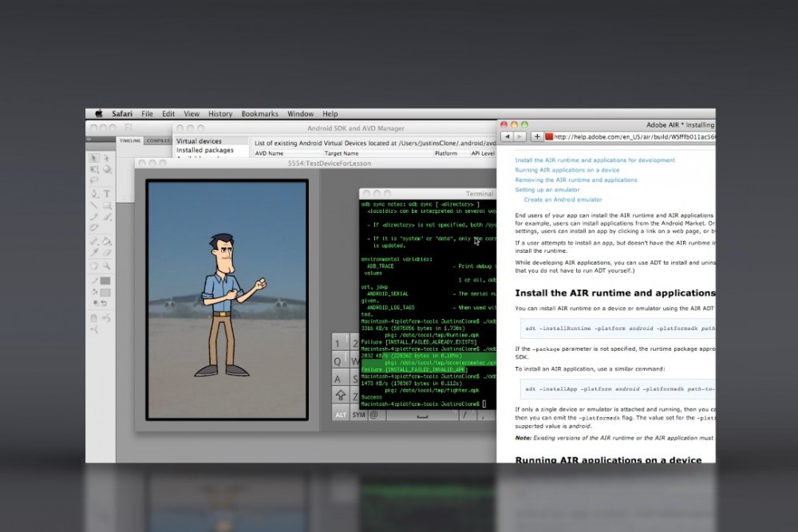This screenshot has height=532, width=798.
Task: Choose the Line tool
Action: click(93, 204)
